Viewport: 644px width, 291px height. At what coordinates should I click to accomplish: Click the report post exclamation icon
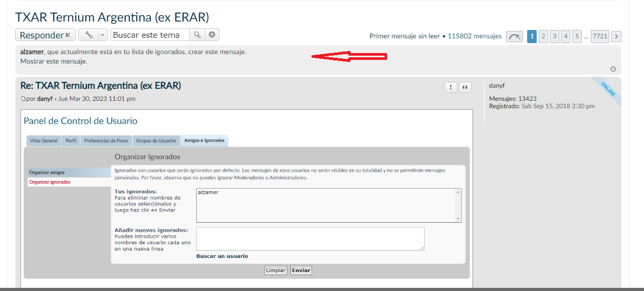[450, 88]
